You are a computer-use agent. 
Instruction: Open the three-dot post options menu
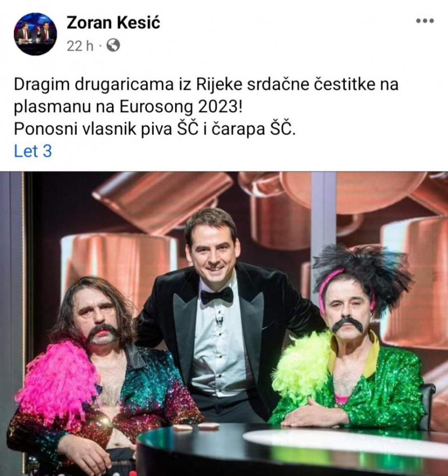425,21
